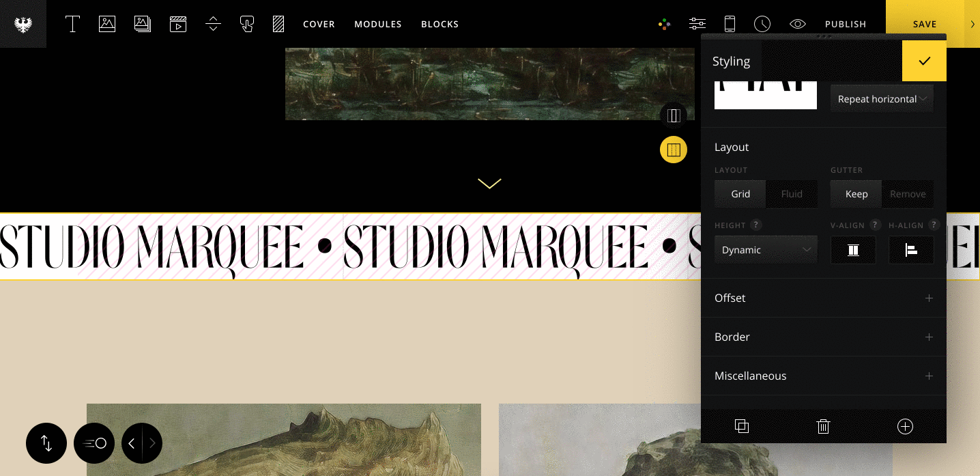Screen dimensions: 980x476
Task: Click the SAVE button
Action: pyautogui.click(x=925, y=24)
